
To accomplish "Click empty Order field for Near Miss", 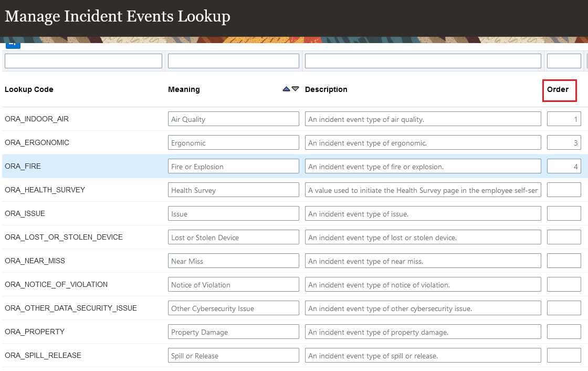I will click(564, 261).
